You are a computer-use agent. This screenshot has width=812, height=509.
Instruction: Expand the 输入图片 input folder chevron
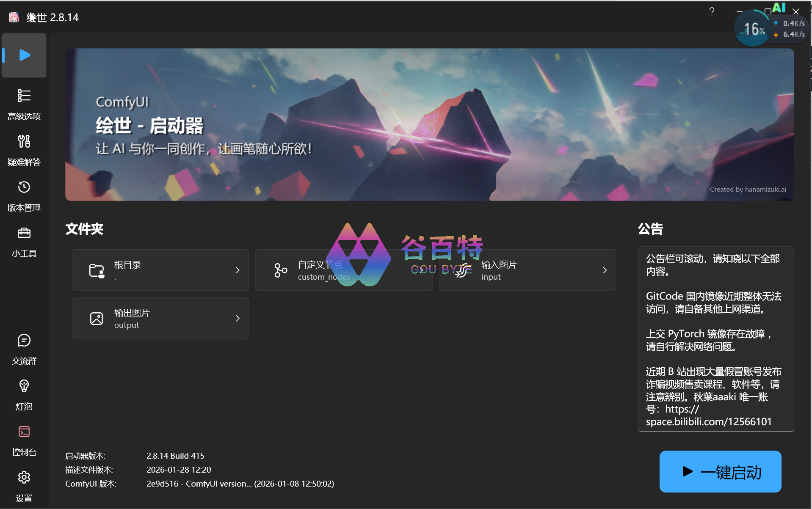tap(605, 270)
